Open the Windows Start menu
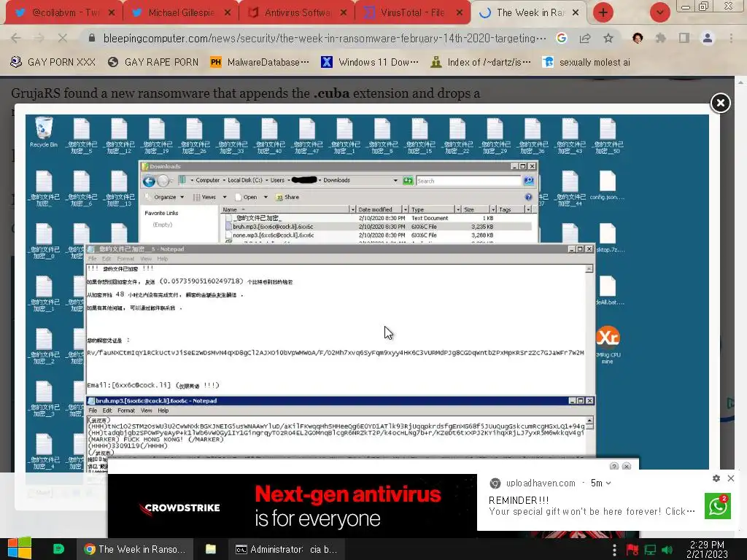This screenshot has width=747, height=560. (19, 549)
